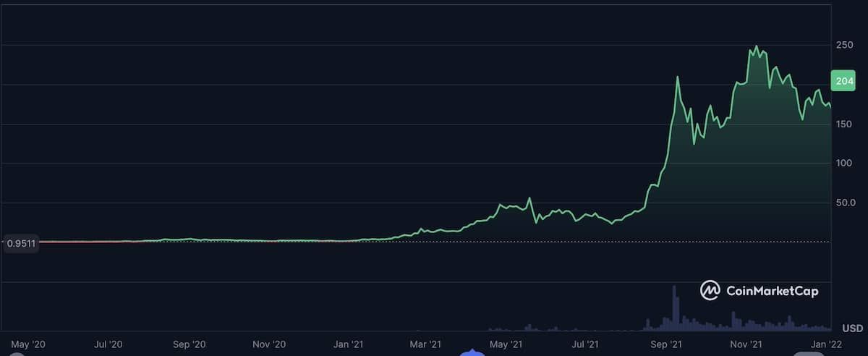Click the Nov '20 date label

[x=271, y=344]
